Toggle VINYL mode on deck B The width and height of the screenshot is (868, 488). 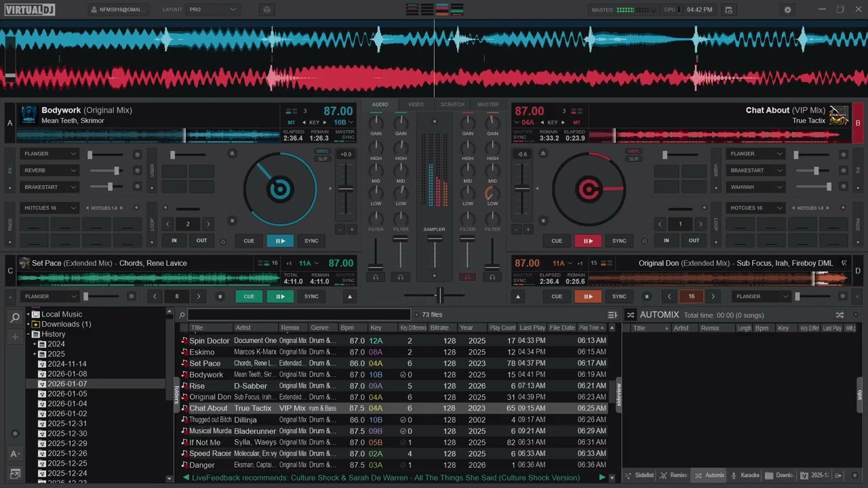pos(633,151)
